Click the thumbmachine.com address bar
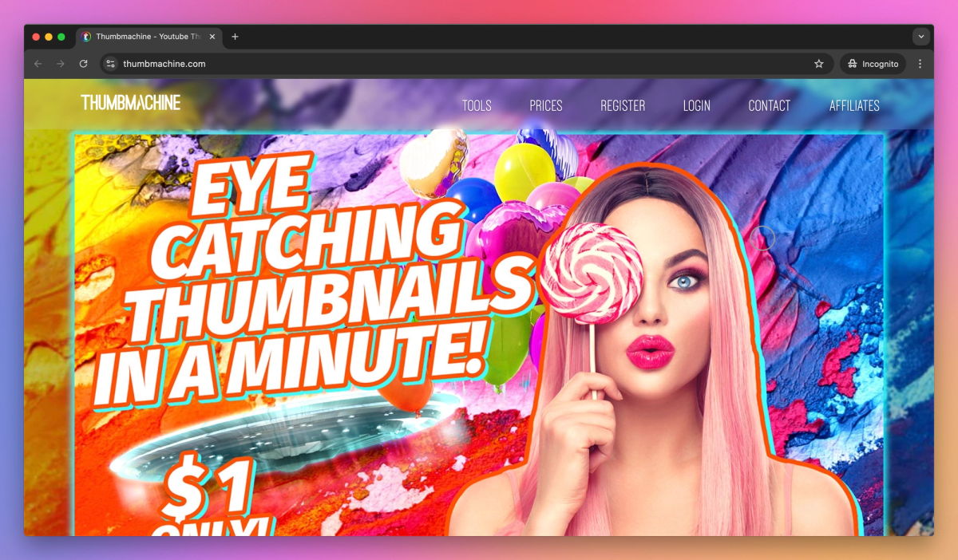The height and width of the screenshot is (560, 958). (x=465, y=64)
